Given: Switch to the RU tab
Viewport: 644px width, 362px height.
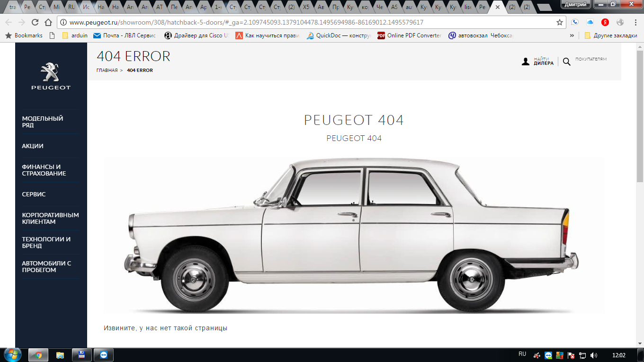Looking at the screenshot, I should (x=72, y=7).
